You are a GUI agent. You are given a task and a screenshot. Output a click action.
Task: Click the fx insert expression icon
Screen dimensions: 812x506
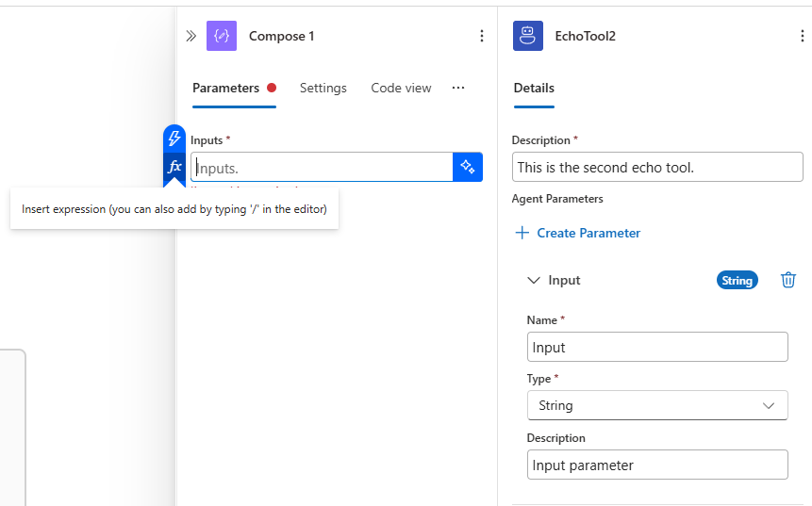174,167
